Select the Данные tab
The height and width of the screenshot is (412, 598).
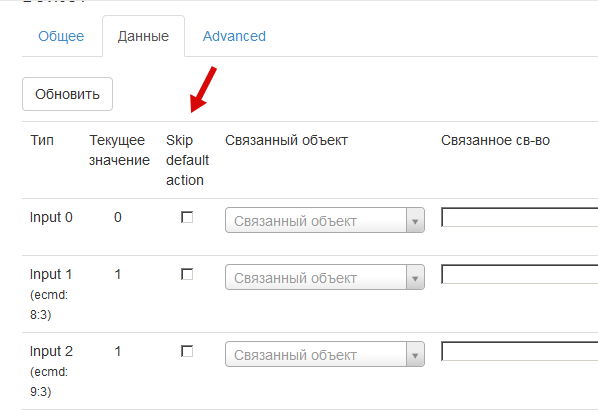click(143, 36)
